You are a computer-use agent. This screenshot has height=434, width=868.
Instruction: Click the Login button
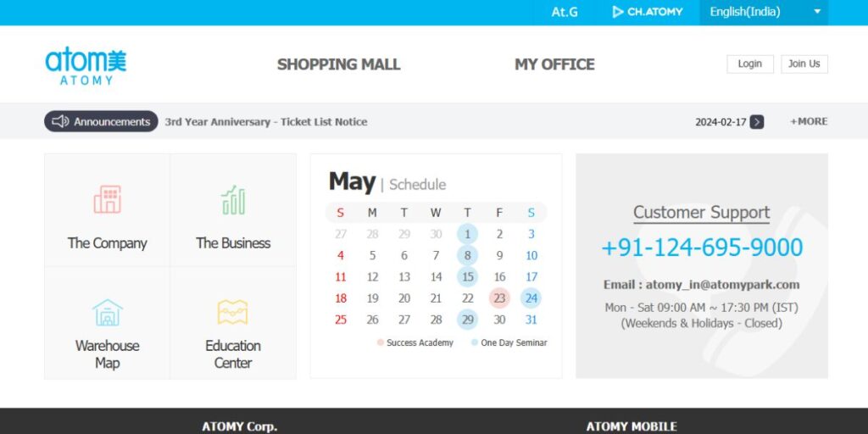[x=750, y=64]
